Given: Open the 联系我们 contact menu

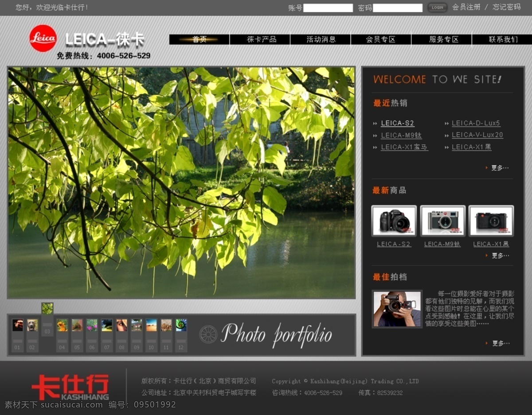Looking at the screenshot, I should click(x=503, y=39).
